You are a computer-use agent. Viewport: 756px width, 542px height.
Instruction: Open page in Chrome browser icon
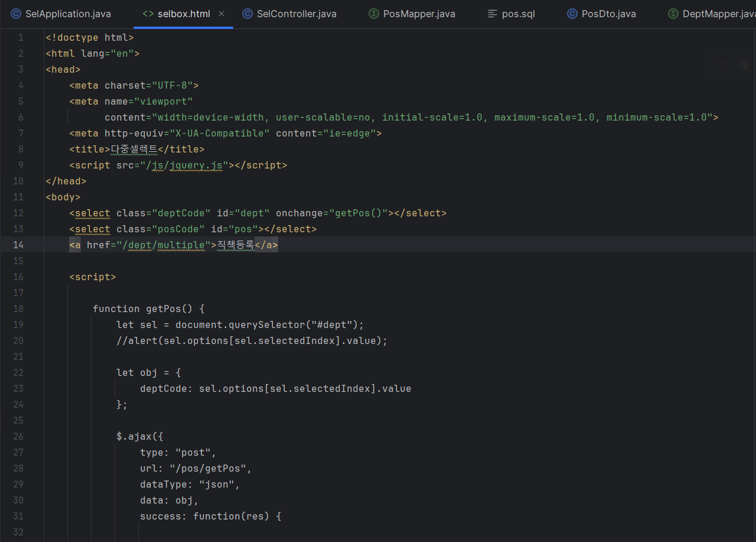click(744, 66)
